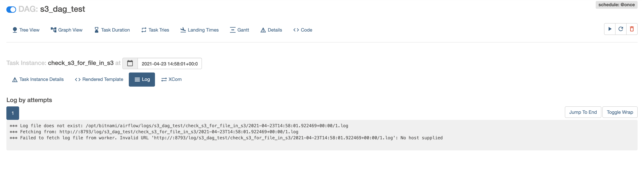644x191 pixels.
Task: Switch to the Log tab
Action: pos(142,79)
